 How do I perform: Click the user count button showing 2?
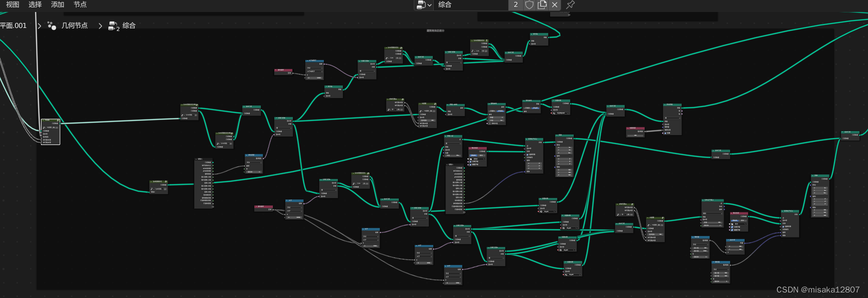tap(516, 5)
